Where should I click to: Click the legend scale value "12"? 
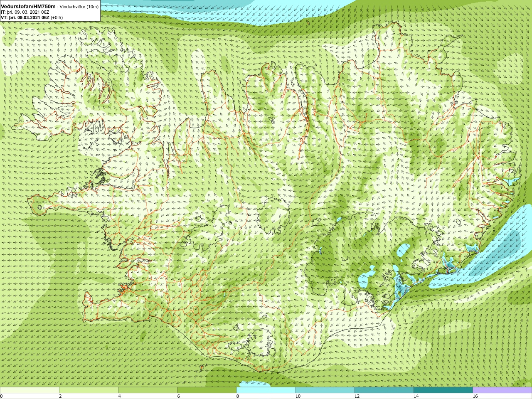click(357, 396)
